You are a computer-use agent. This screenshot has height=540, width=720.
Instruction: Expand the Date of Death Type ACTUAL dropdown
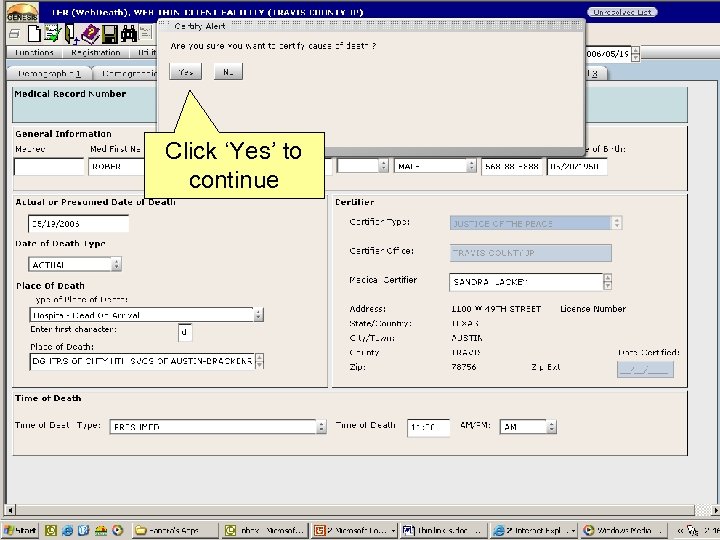[x=116, y=264]
